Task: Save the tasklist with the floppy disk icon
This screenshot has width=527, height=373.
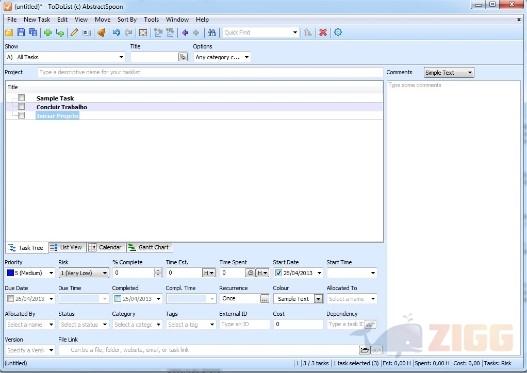Action: point(21,32)
